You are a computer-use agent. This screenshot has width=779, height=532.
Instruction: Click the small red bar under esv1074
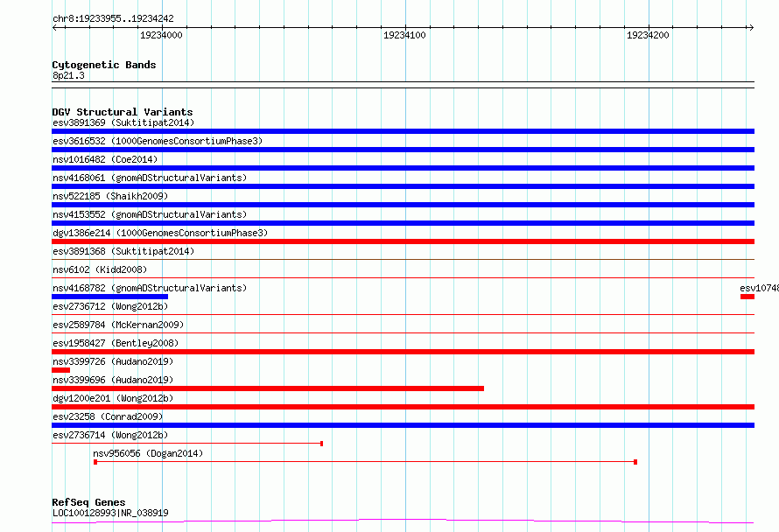click(747, 297)
